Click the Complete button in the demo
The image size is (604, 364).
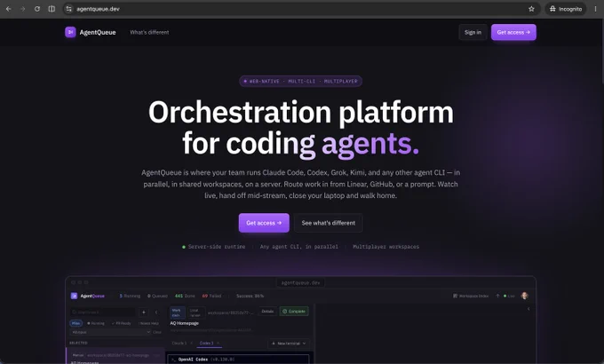point(294,312)
